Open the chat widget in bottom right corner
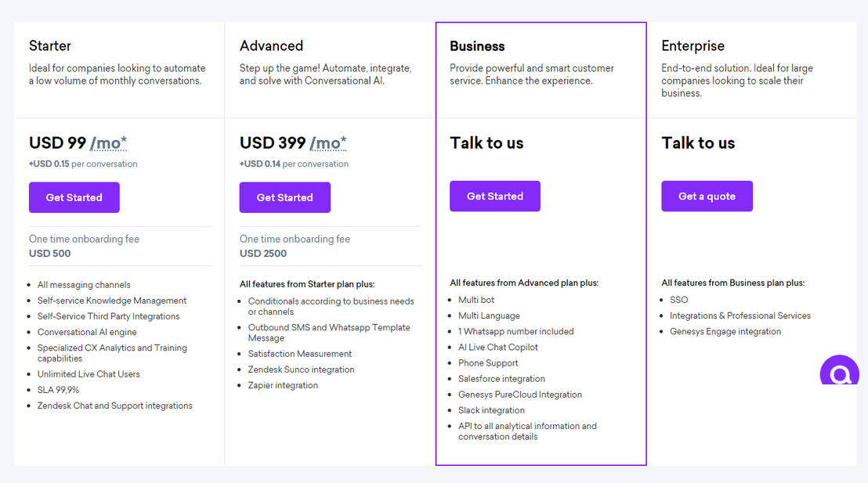The image size is (868, 483). pyautogui.click(x=839, y=371)
